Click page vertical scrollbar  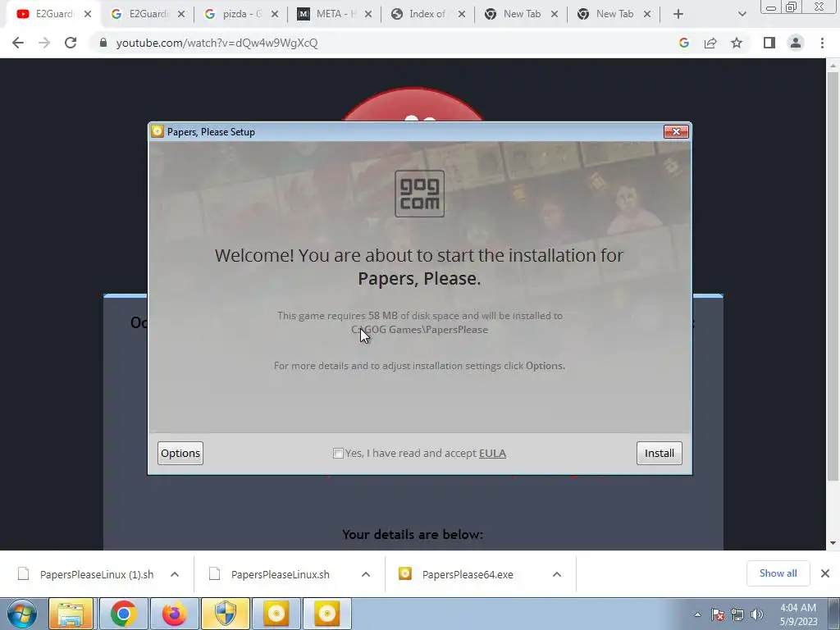[x=833, y=276]
